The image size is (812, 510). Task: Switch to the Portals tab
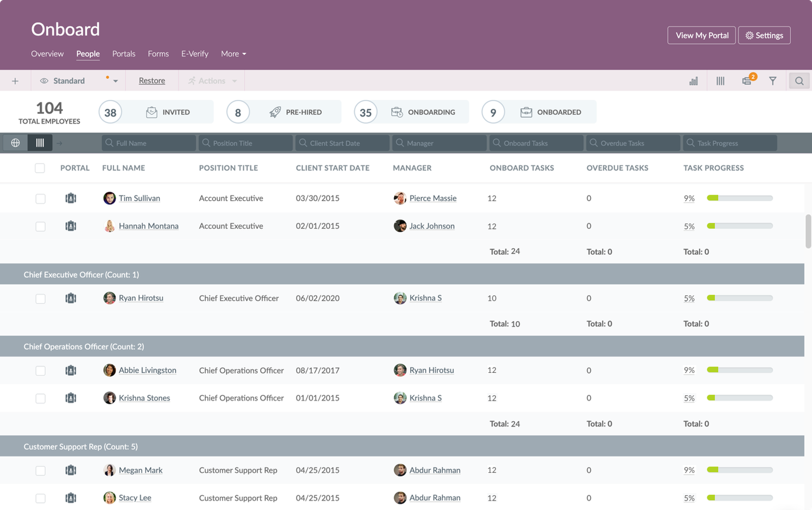124,54
